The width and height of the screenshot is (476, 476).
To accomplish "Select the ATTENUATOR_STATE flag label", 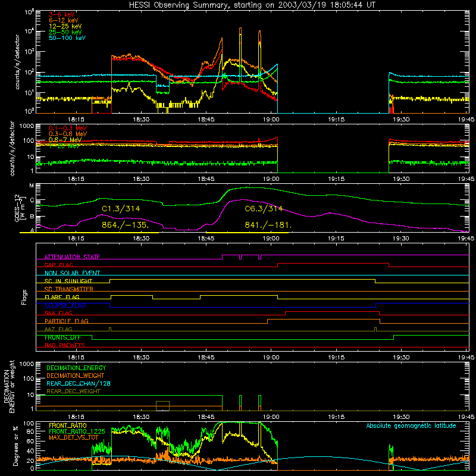I will [x=72, y=257].
